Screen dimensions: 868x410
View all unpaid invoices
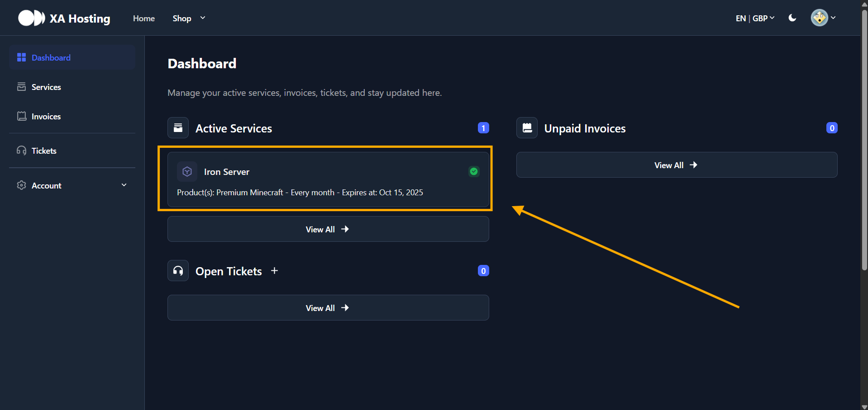(677, 165)
